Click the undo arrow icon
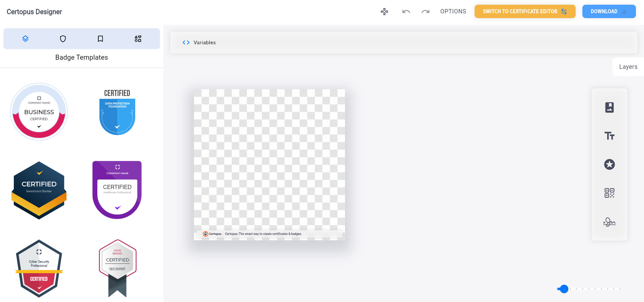 [x=406, y=11]
